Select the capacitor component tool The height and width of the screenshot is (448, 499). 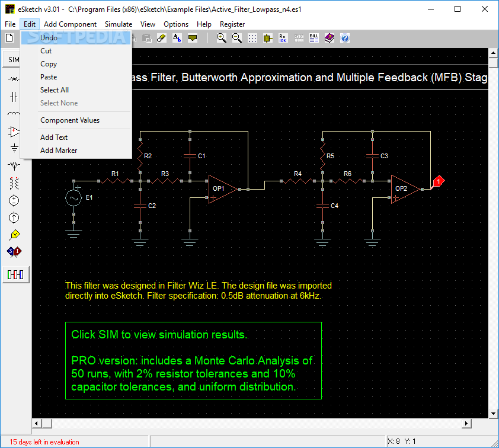(x=14, y=97)
